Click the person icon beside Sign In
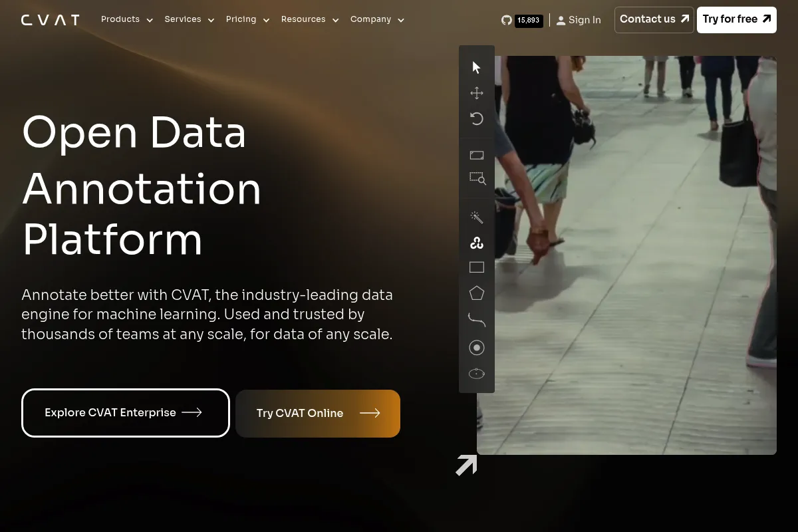Image resolution: width=798 pixels, height=532 pixels. (x=561, y=21)
